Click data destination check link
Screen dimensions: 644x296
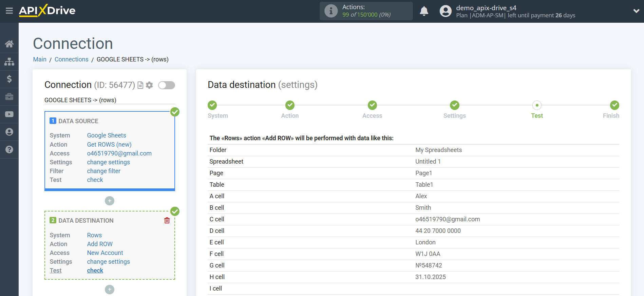click(95, 271)
